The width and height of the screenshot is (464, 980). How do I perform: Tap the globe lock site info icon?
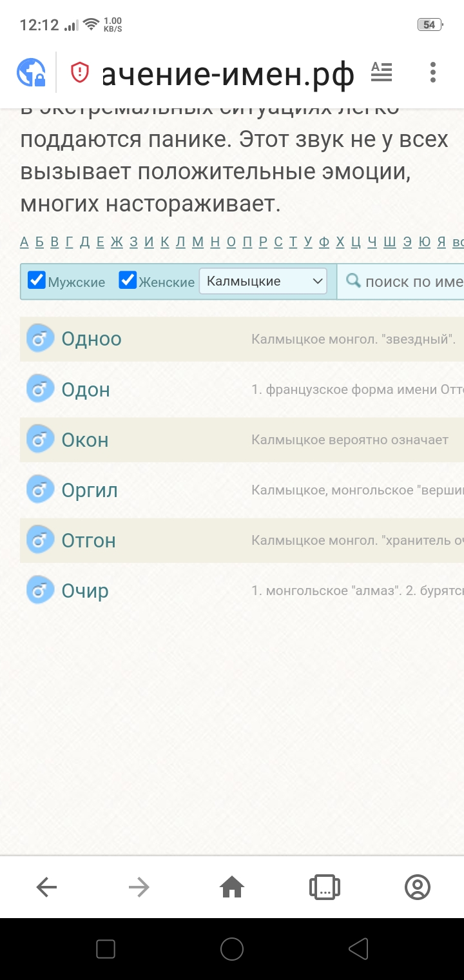31,72
